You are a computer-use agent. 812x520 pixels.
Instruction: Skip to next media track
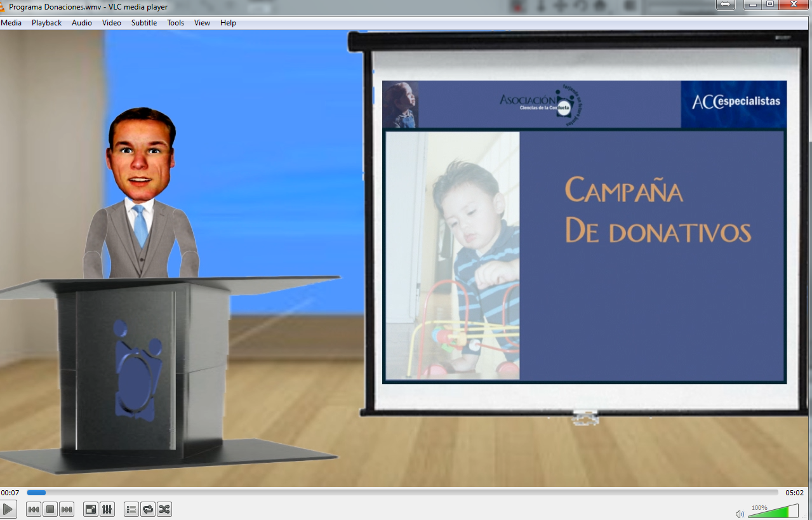[67, 509]
